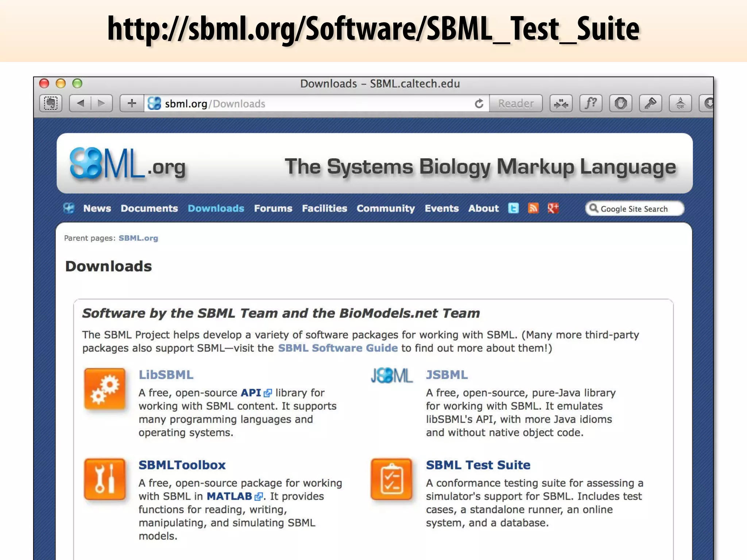Viewport: 747px width, 560px height.
Task: Go forward with the right arrow button
Action: pyautogui.click(x=102, y=104)
